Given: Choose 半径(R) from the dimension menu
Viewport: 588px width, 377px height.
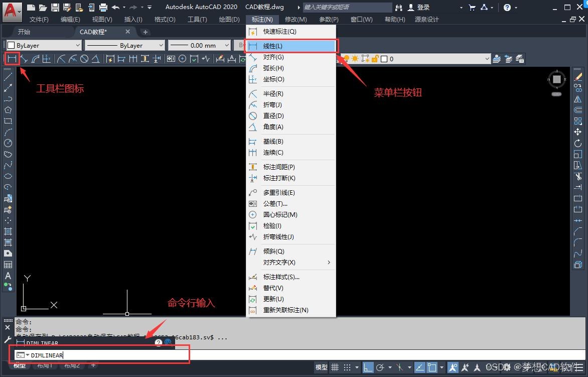Looking at the screenshot, I should click(290, 94).
